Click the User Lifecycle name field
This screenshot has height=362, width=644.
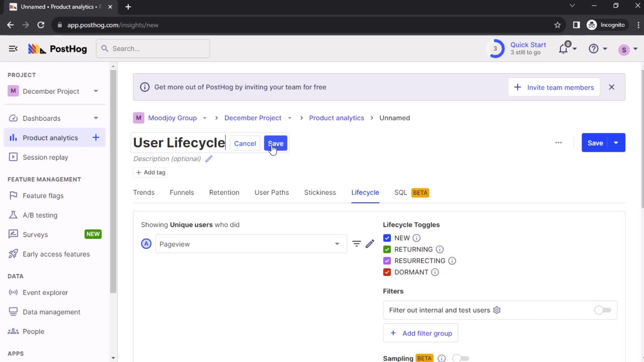pyautogui.click(x=179, y=143)
